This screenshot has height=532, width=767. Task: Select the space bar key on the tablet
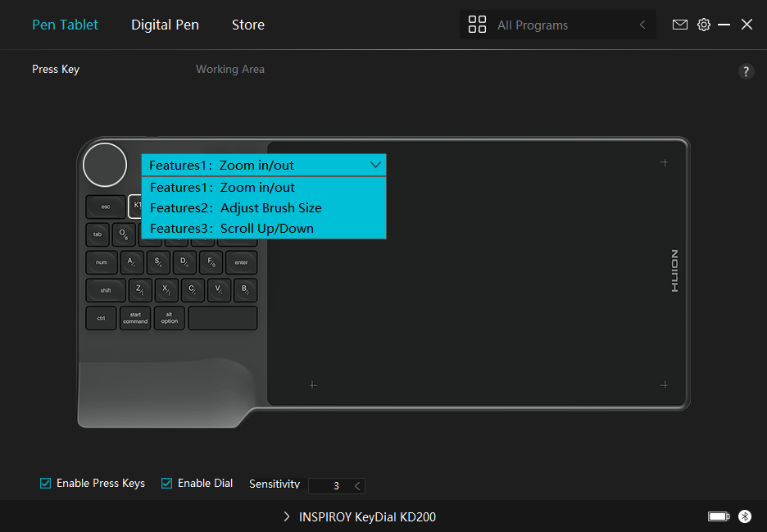[223, 318]
